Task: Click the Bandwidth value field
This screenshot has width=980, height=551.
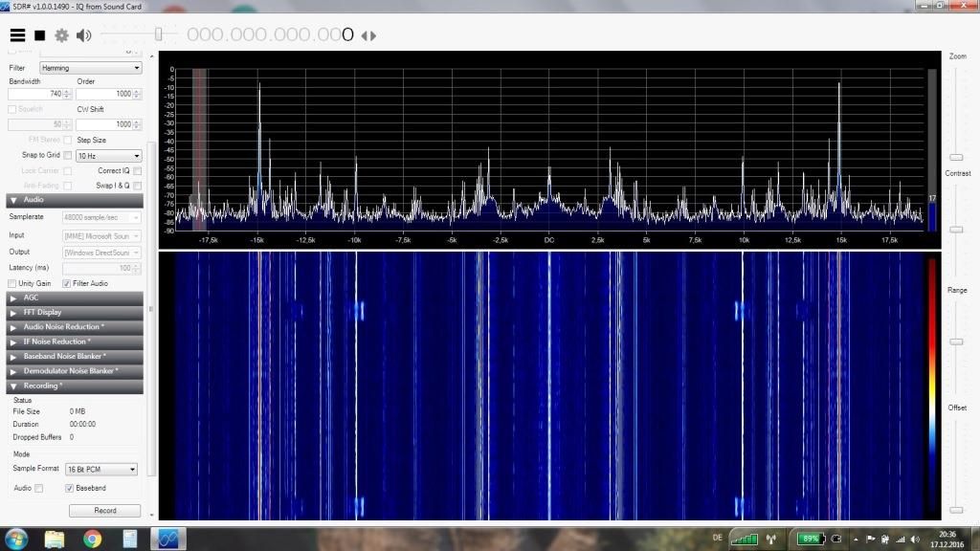Action: [36, 94]
